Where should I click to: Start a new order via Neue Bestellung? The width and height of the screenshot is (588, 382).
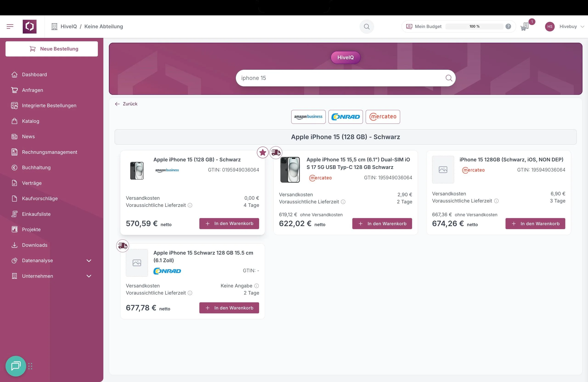[52, 49]
